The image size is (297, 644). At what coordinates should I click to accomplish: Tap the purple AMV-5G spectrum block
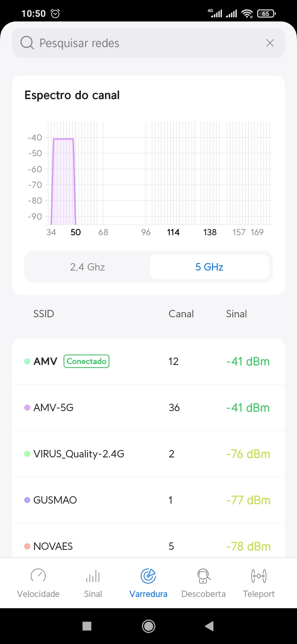tap(63, 182)
